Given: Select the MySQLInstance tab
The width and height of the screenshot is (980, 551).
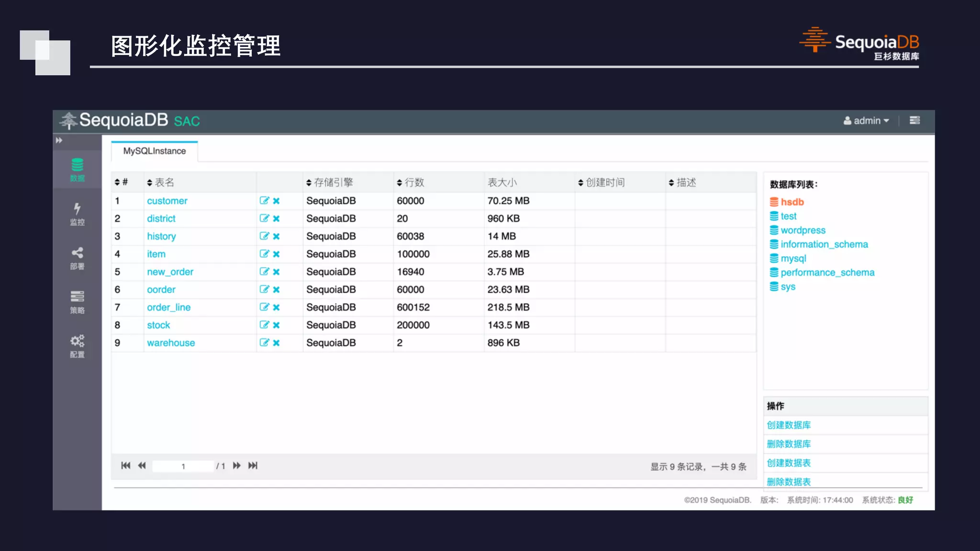Looking at the screenshot, I should tap(154, 151).
